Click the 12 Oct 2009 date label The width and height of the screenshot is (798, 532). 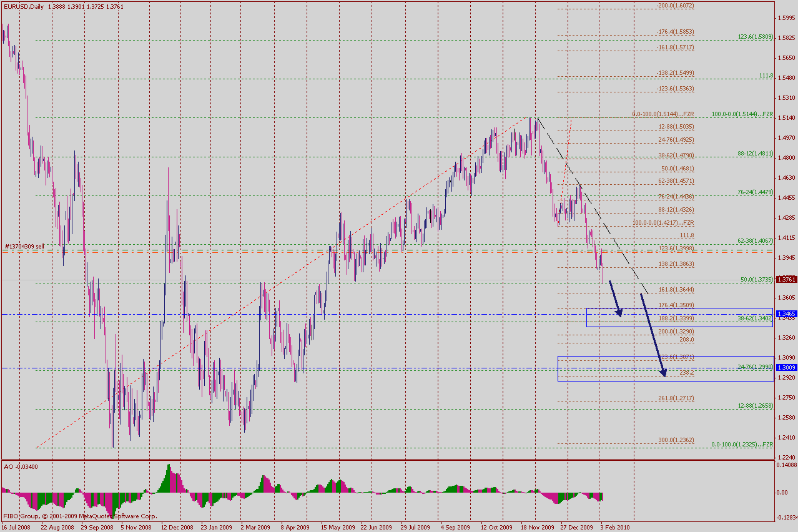496,527
